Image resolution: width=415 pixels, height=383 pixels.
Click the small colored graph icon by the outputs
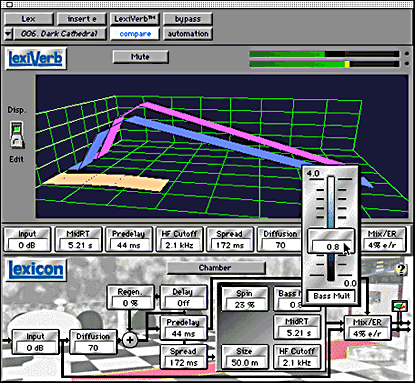click(400, 306)
